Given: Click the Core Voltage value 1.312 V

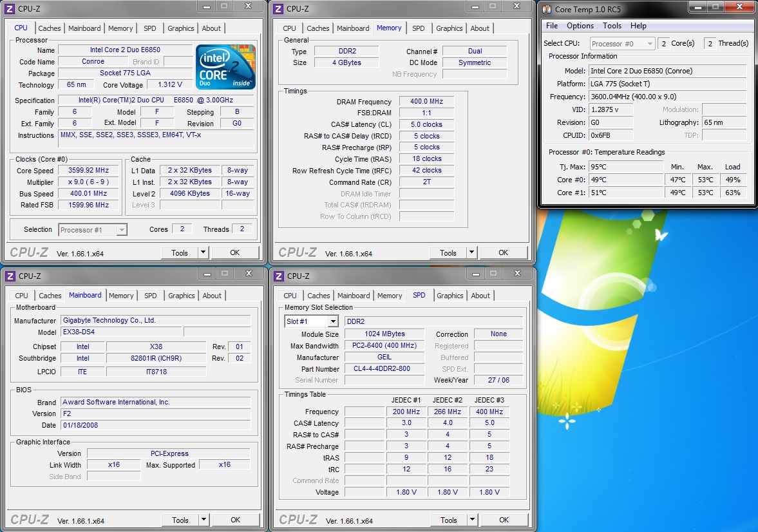Looking at the screenshot, I should [x=170, y=84].
